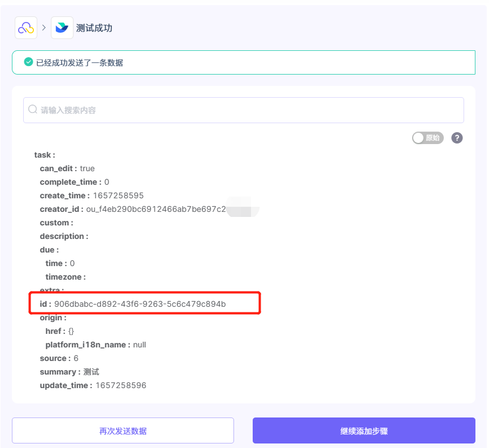Select the id 906dbabc value row
Image resolution: width=489 pixels, height=448 pixels.
tap(132, 304)
